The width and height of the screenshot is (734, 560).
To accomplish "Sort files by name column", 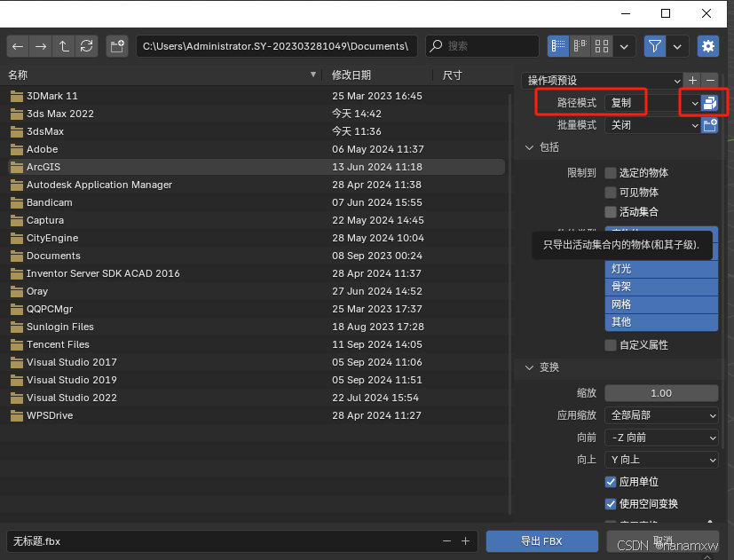I will point(162,75).
